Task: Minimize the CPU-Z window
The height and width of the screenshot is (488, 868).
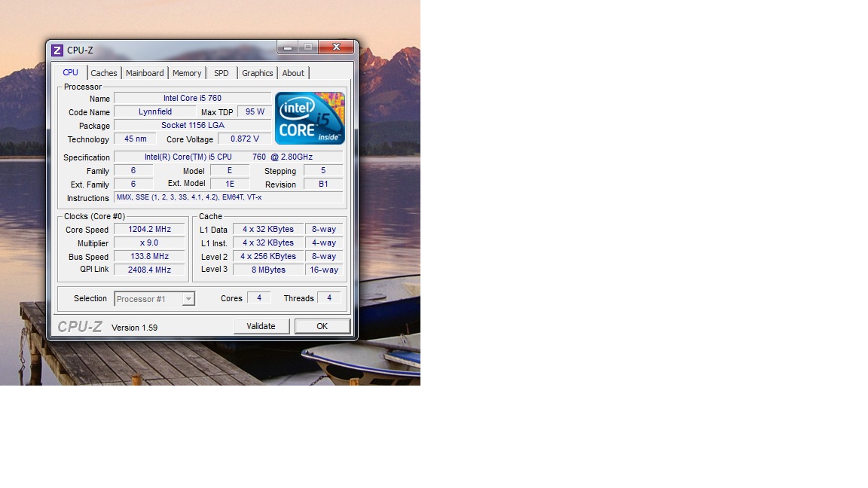Action: pos(288,47)
